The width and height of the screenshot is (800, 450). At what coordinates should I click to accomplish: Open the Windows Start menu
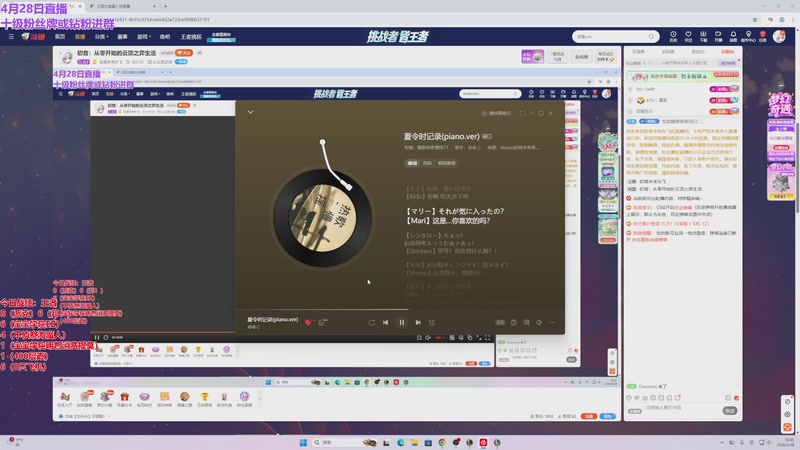(x=303, y=442)
